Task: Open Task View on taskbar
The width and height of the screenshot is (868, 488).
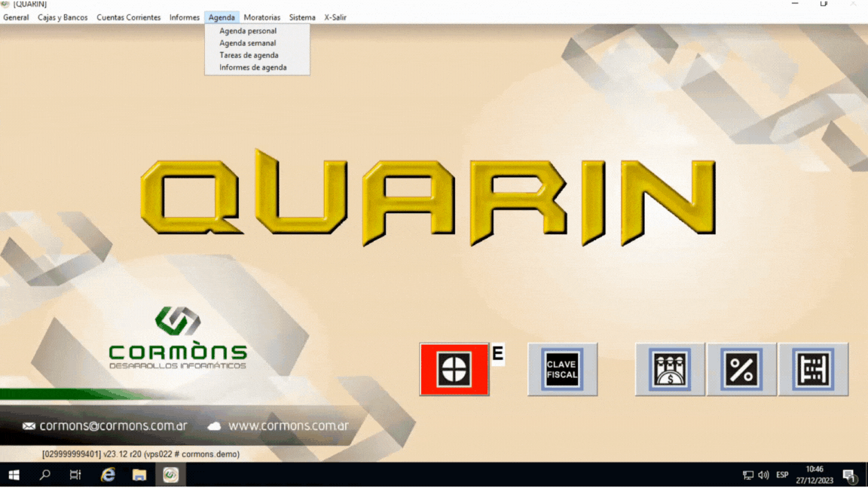Action: [x=75, y=475]
